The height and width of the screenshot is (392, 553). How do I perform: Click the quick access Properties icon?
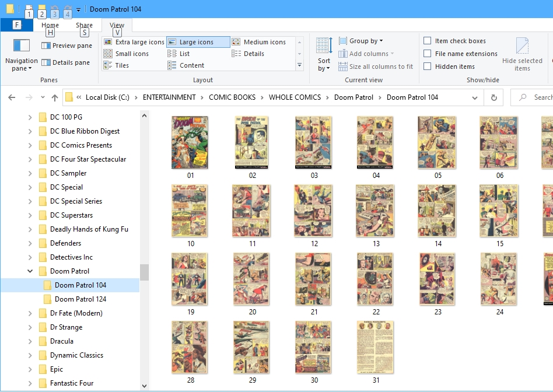pos(29,9)
